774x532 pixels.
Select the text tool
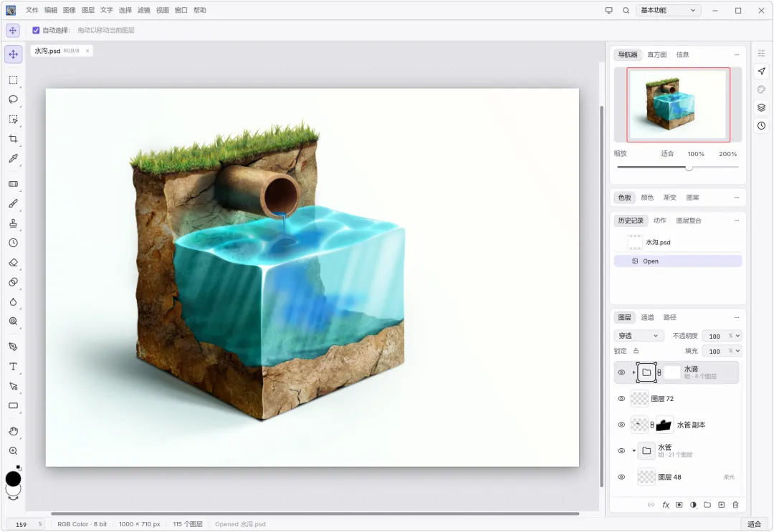pos(14,367)
